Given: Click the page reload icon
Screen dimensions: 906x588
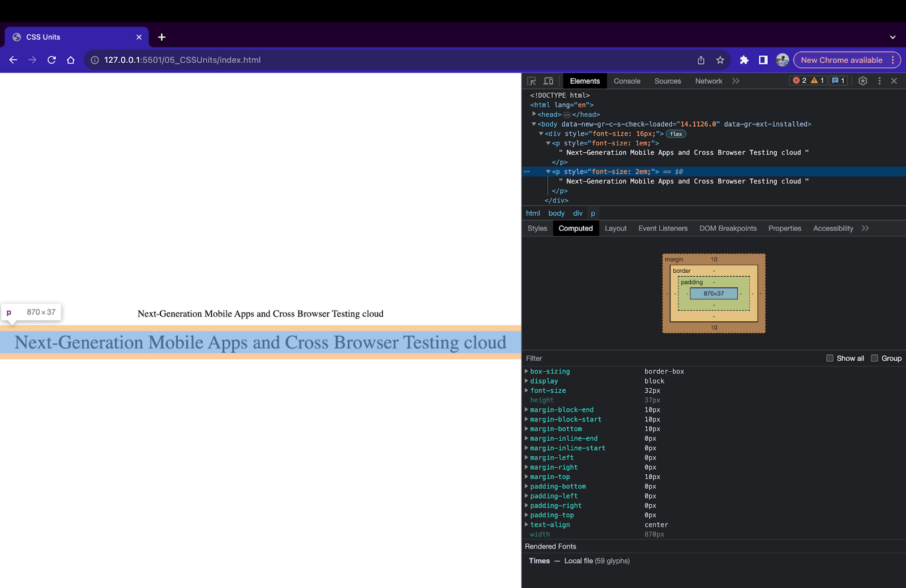Looking at the screenshot, I should tap(52, 60).
